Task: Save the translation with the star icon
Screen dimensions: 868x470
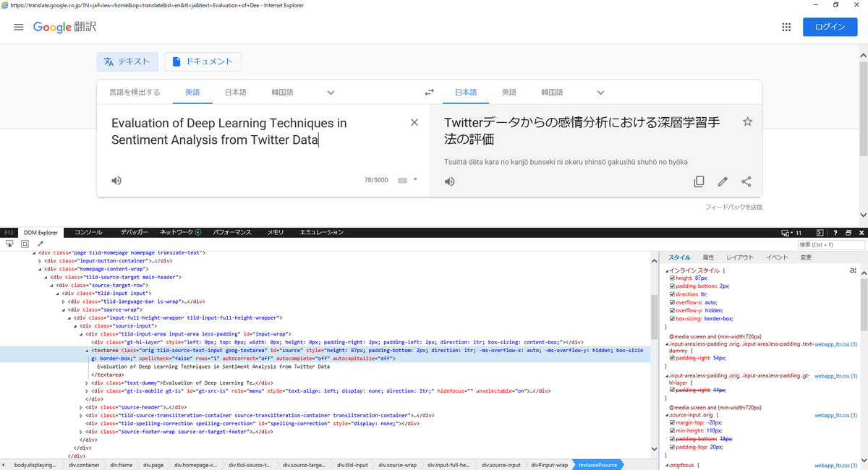Action: tap(748, 122)
